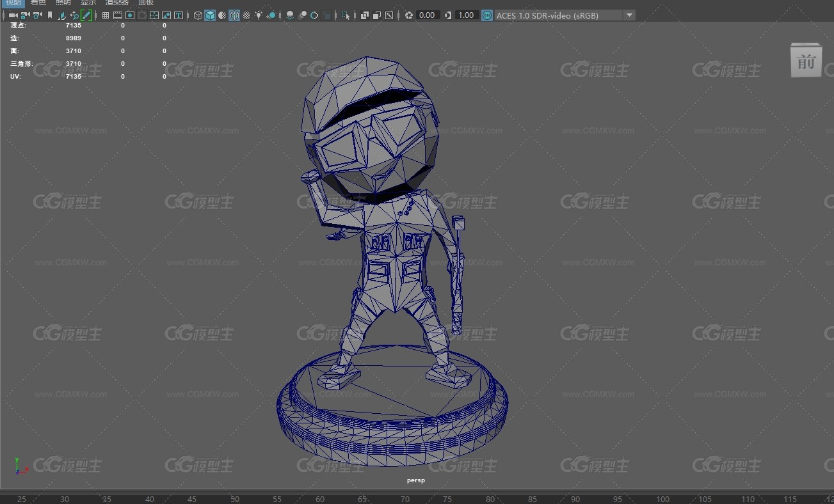Image resolution: width=834 pixels, height=504 pixels.
Task: Click the Gamma icon
Action: pos(448,15)
